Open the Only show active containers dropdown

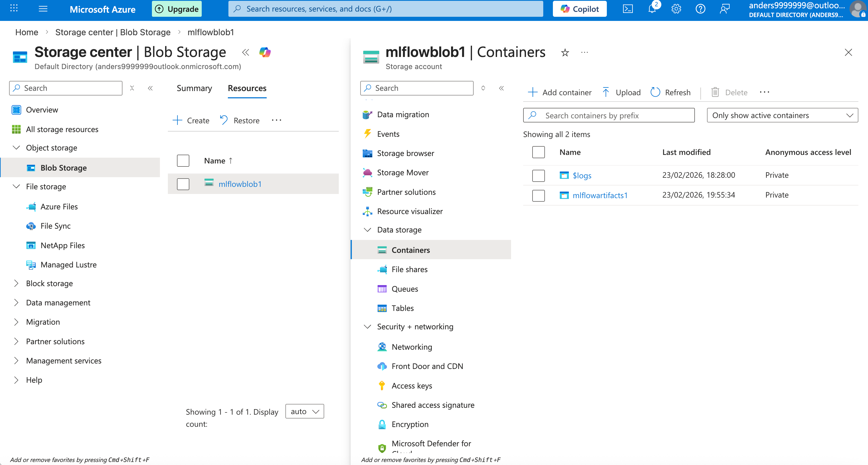782,115
